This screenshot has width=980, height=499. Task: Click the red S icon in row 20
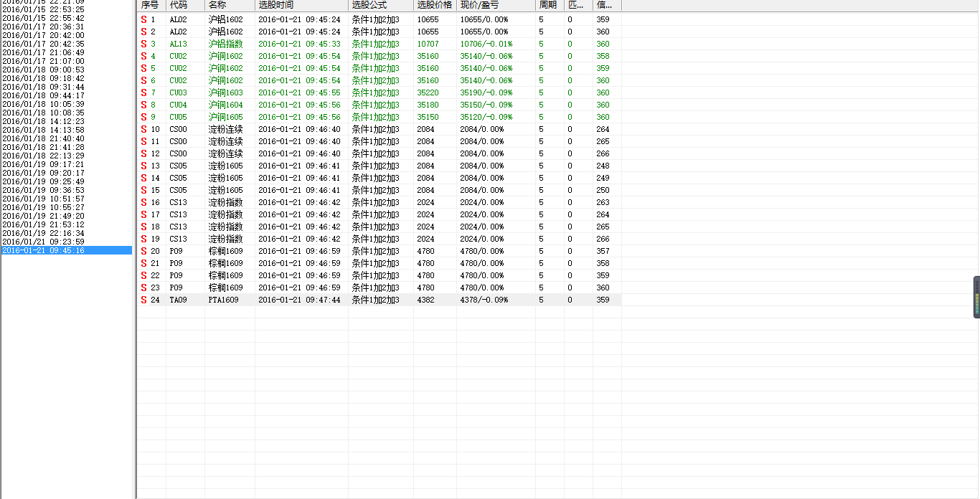[143, 251]
